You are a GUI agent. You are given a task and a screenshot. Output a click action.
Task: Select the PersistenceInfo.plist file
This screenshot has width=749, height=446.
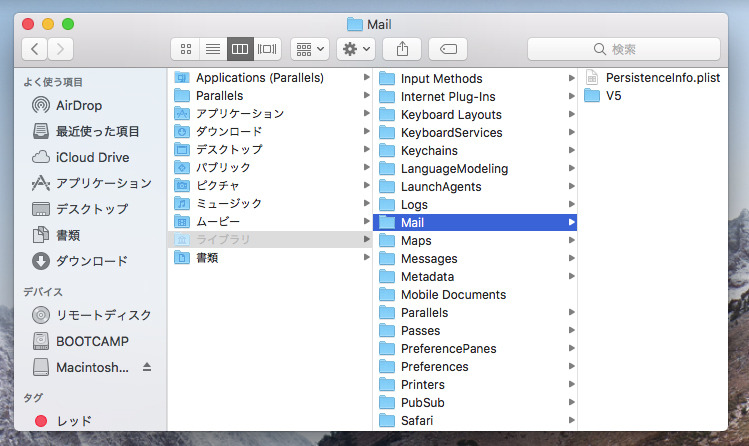tap(653, 77)
